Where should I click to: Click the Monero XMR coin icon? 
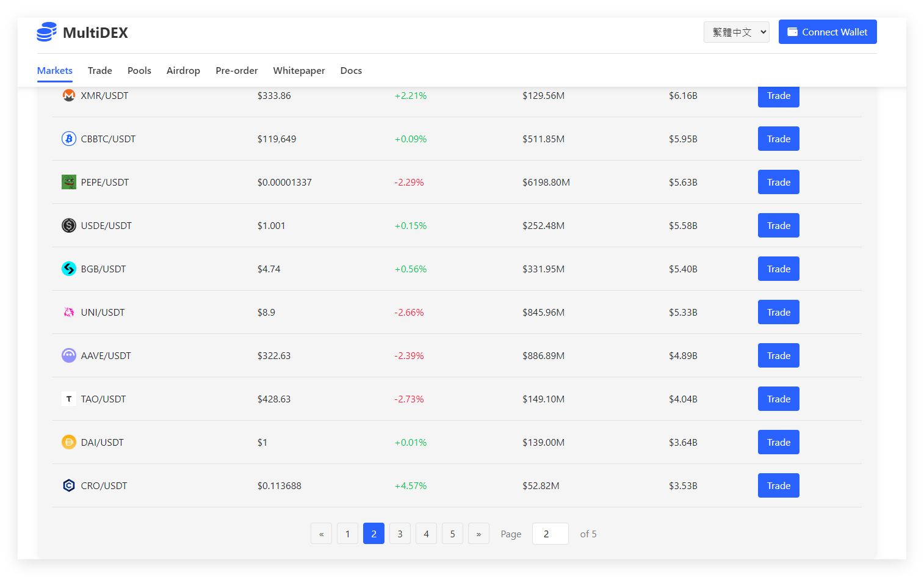pyautogui.click(x=69, y=95)
